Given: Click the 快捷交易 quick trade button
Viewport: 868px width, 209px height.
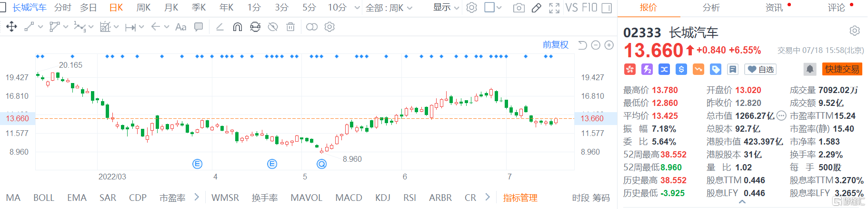Looking at the screenshot, I should (842, 69).
